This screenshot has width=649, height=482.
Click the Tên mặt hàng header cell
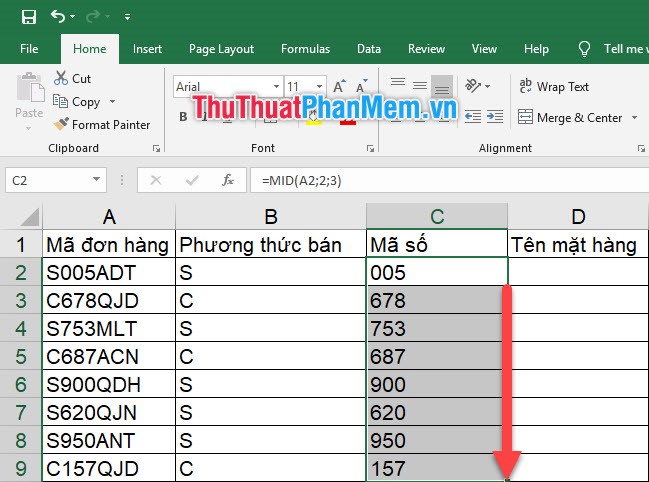pos(578,245)
